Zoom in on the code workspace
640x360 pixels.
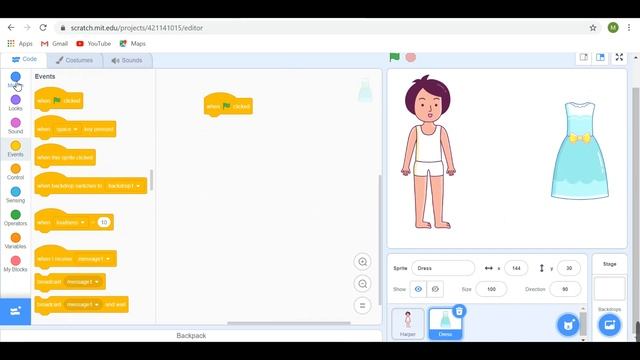tap(362, 262)
